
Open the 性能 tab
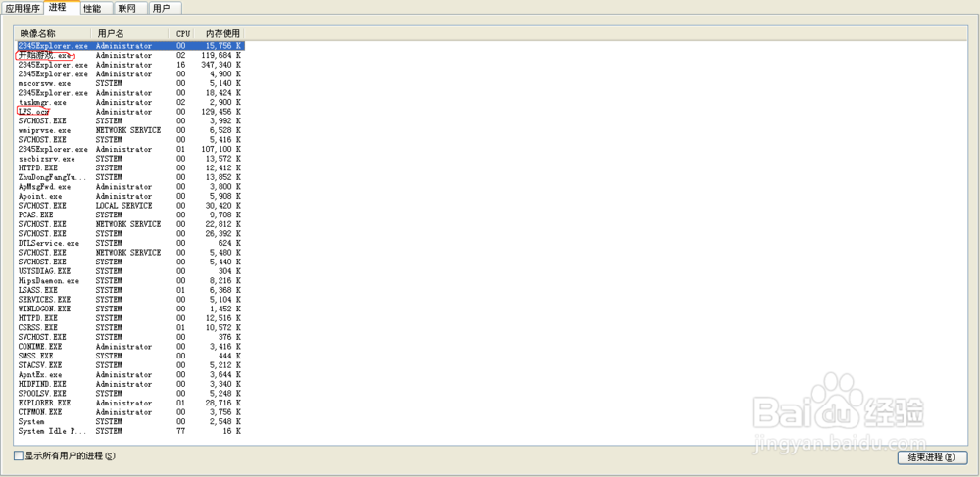pyautogui.click(x=96, y=8)
